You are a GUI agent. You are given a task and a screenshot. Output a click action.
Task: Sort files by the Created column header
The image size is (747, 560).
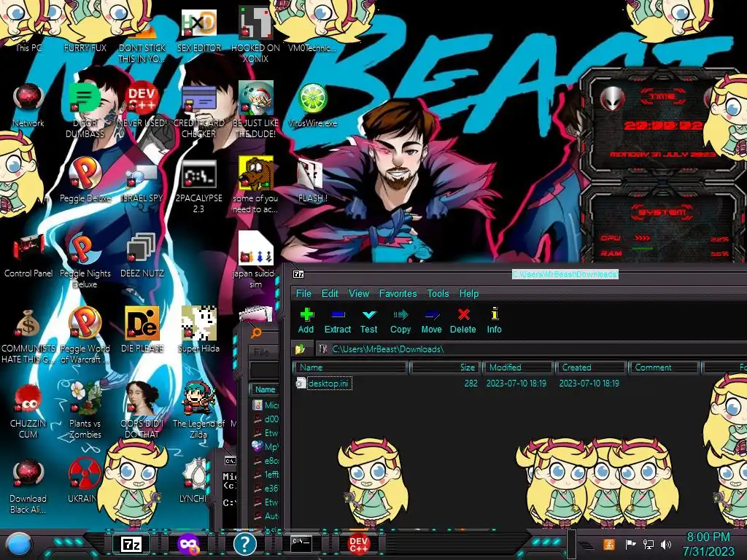[591, 367]
